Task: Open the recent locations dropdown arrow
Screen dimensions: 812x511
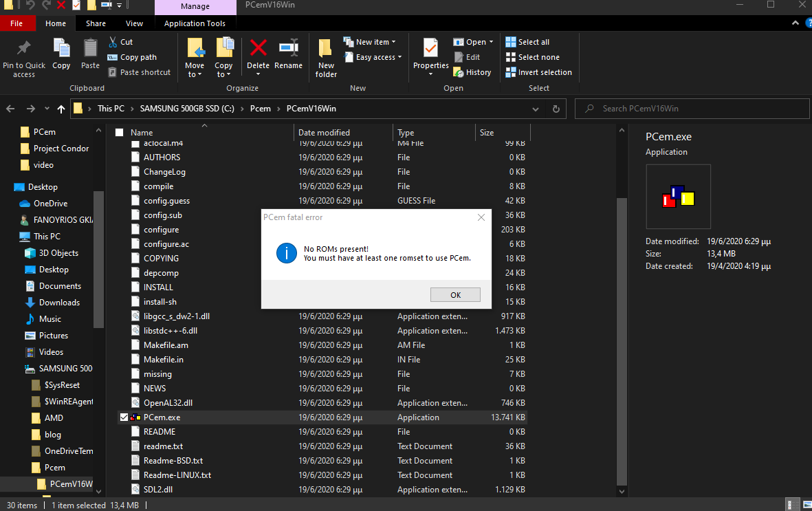Action: [x=47, y=109]
